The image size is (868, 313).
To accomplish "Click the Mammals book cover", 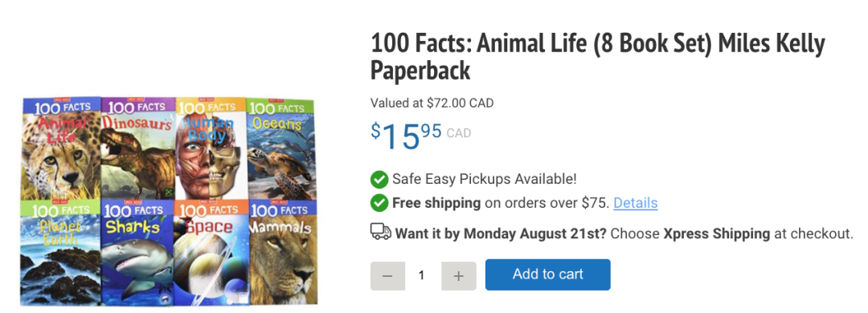I will [283, 251].
